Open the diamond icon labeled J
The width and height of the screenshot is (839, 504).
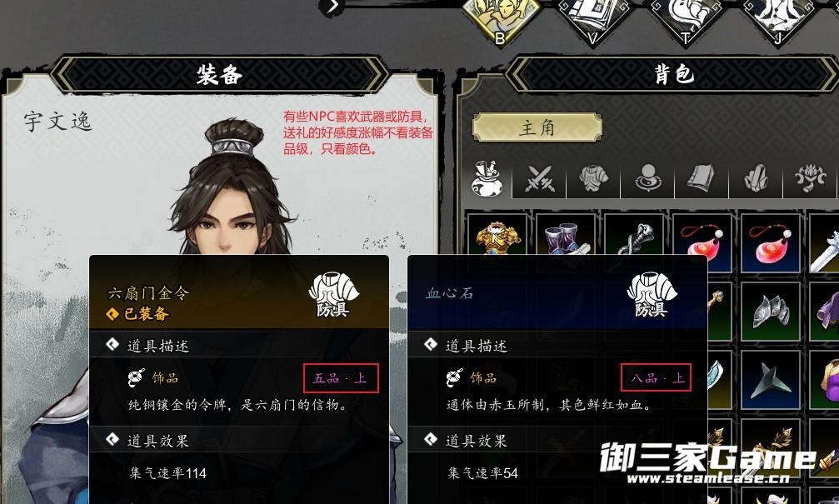(x=778, y=18)
